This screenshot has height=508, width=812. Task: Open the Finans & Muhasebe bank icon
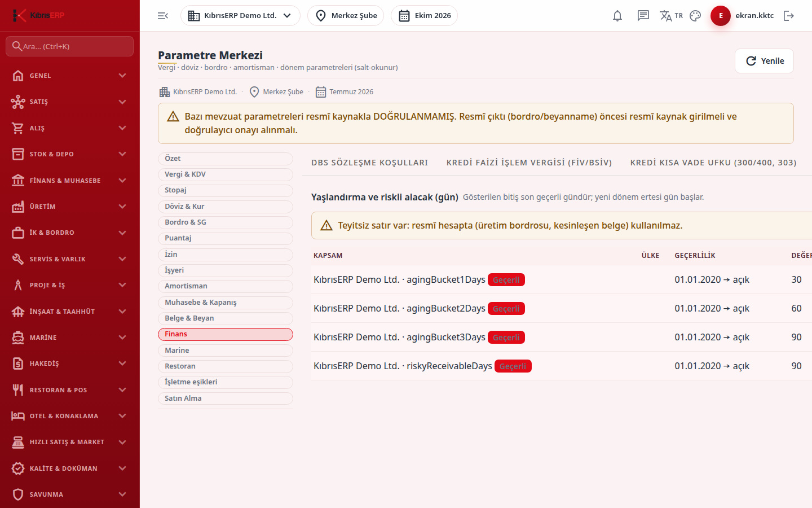[18, 181]
